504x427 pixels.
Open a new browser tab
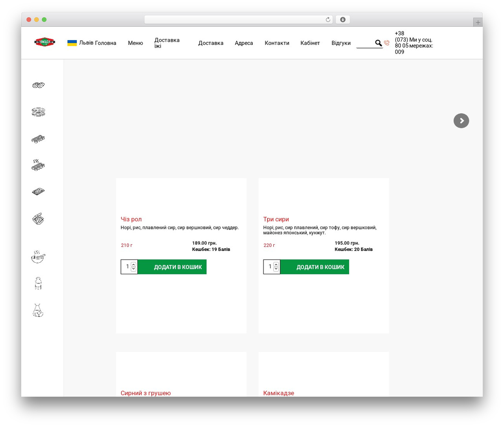[478, 22]
